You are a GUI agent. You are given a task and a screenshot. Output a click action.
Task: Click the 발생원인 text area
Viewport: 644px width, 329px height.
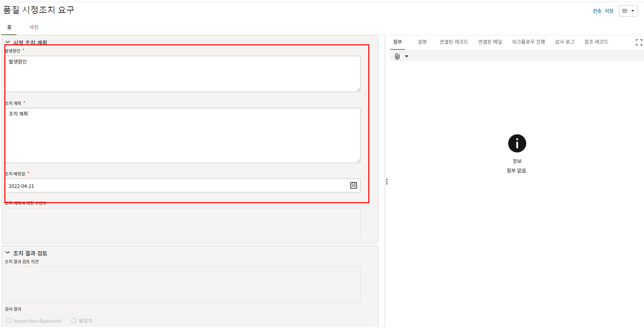pos(182,74)
